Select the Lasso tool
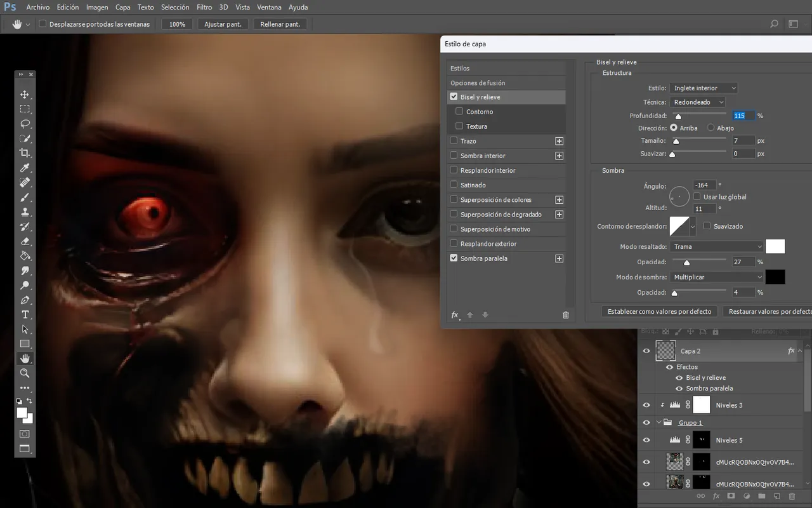Viewport: 812px width, 508px height. (25, 124)
